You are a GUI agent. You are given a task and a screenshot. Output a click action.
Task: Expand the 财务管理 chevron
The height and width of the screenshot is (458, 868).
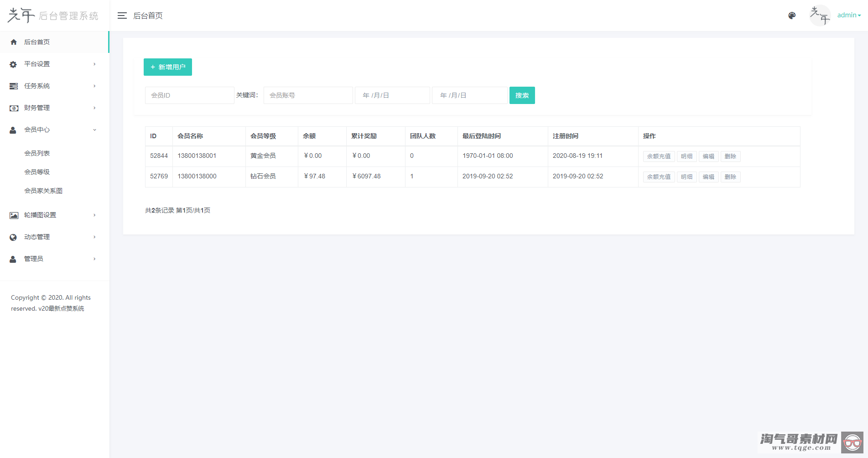point(94,108)
